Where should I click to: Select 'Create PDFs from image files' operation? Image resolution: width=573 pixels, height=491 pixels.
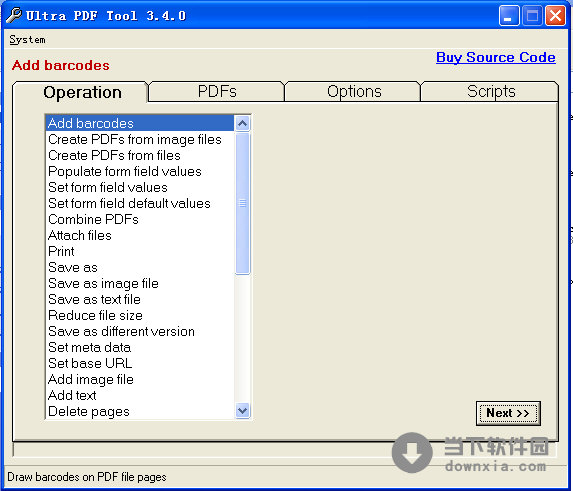(x=140, y=139)
